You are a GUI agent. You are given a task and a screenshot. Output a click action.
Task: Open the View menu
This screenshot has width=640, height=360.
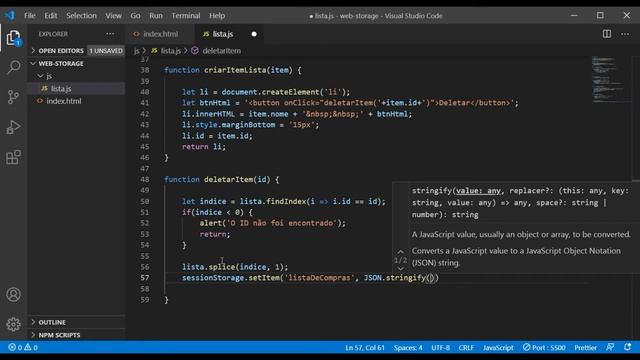113,16
